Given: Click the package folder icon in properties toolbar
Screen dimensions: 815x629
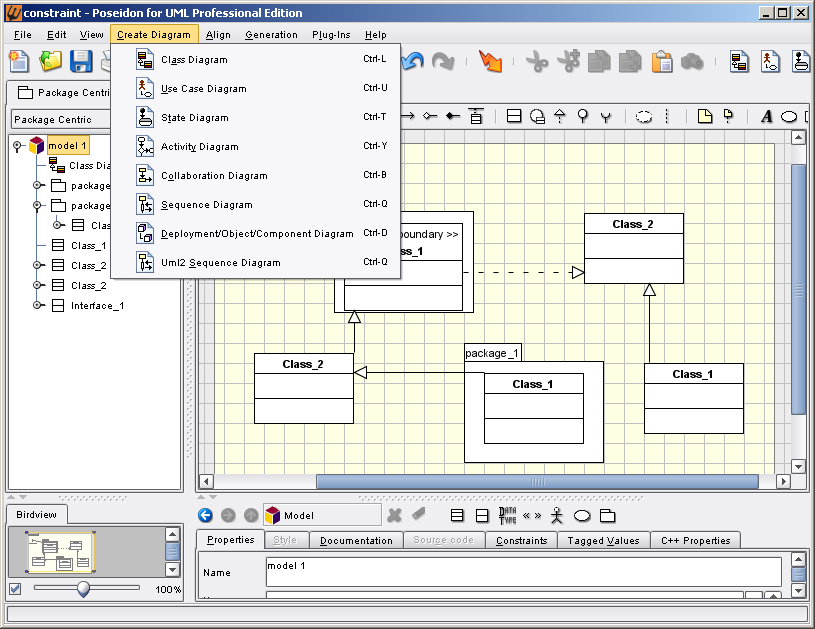Looking at the screenshot, I should 608,515.
